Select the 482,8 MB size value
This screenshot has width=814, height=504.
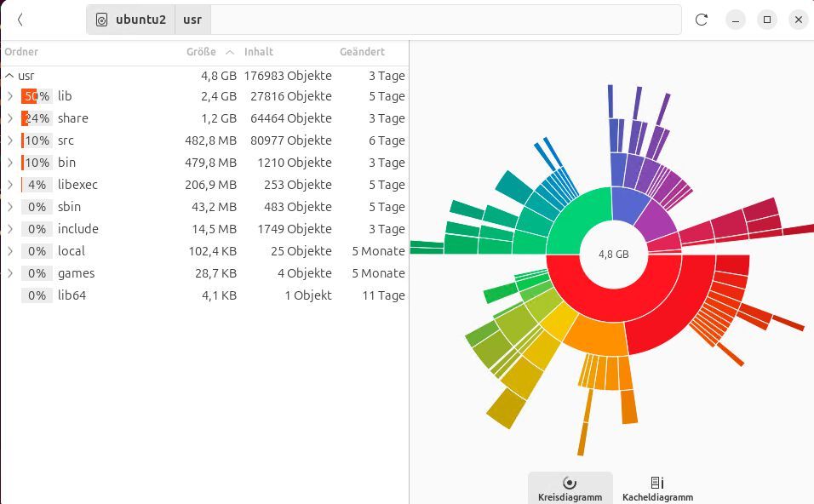pos(211,140)
